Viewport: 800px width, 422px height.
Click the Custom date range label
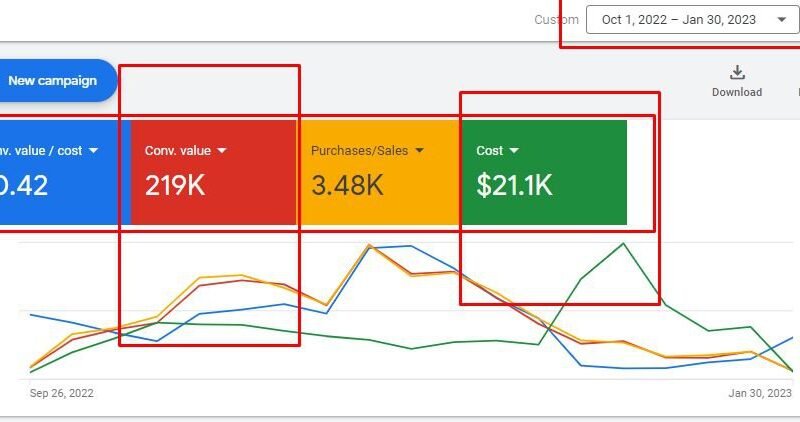(x=558, y=19)
